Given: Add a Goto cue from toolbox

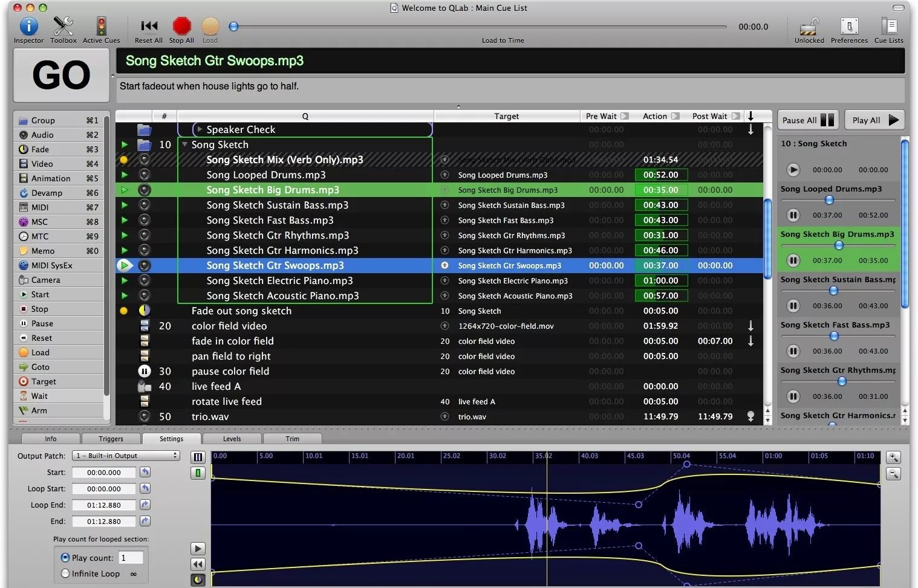Looking at the screenshot, I should pyautogui.click(x=59, y=367).
